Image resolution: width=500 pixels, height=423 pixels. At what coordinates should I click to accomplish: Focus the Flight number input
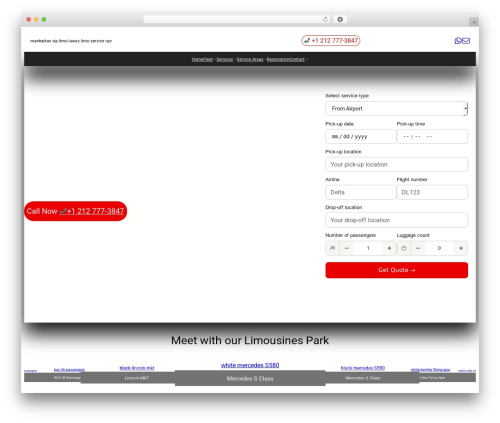432,192
